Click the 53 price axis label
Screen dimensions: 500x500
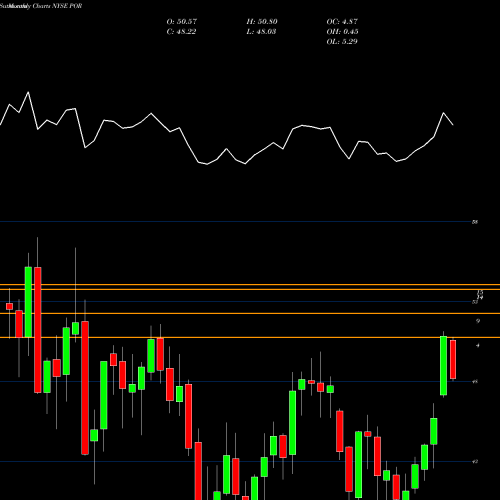[x=475, y=302]
